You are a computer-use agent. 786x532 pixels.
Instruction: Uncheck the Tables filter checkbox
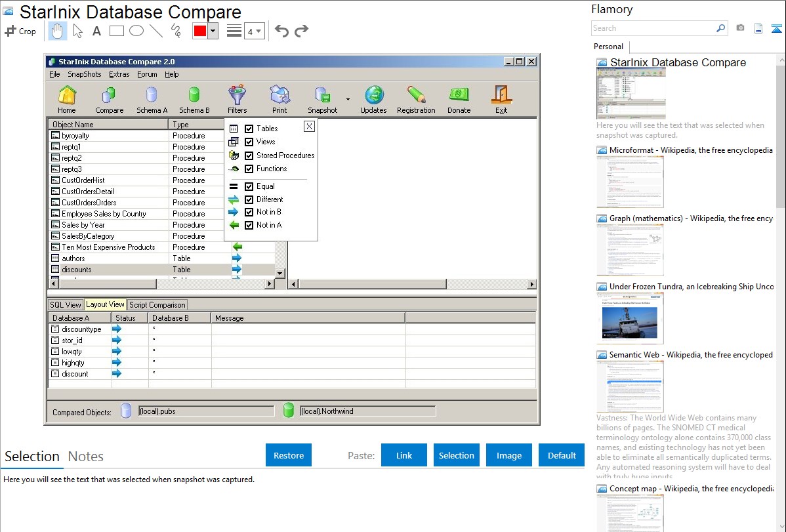coord(249,129)
